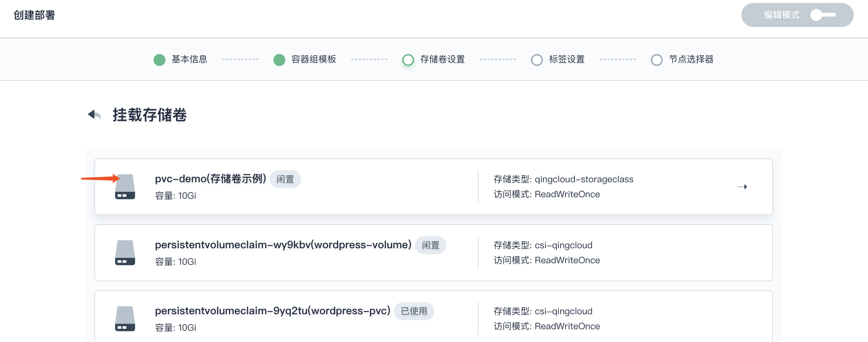Click the green 容器组模板 step circle
Viewport: 868px width, 342px height.
(x=279, y=60)
